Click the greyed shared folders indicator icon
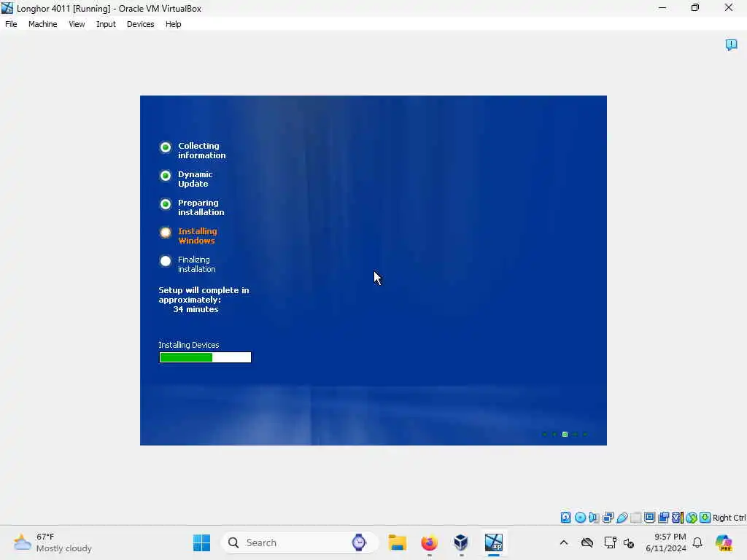747x560 pixels. [x=635, y=518]
